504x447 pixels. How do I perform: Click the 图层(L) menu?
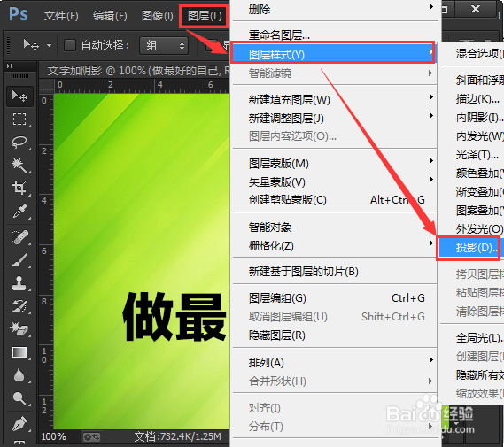click(205, 15)
